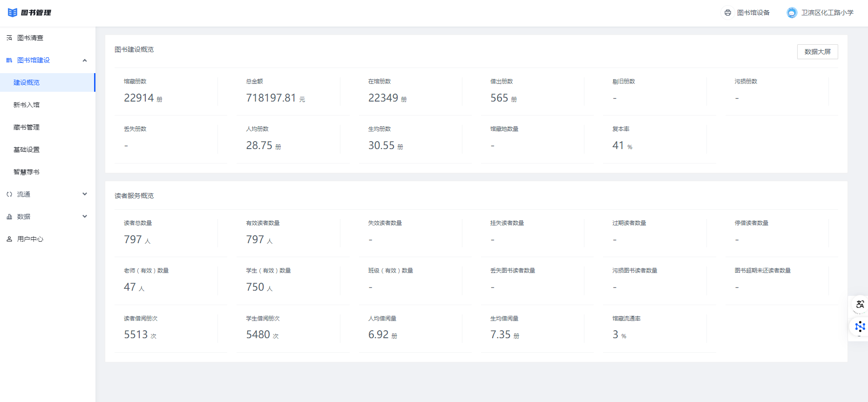
Task: Click the printer icon beside 图书馆设备
Action: pos(727,13)
